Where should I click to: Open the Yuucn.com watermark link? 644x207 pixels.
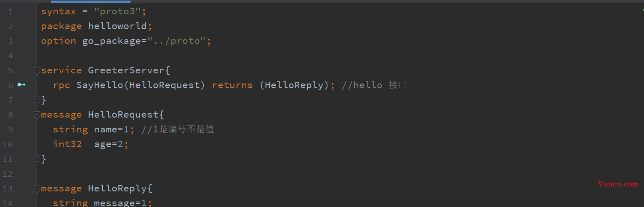tap(618, 184)
